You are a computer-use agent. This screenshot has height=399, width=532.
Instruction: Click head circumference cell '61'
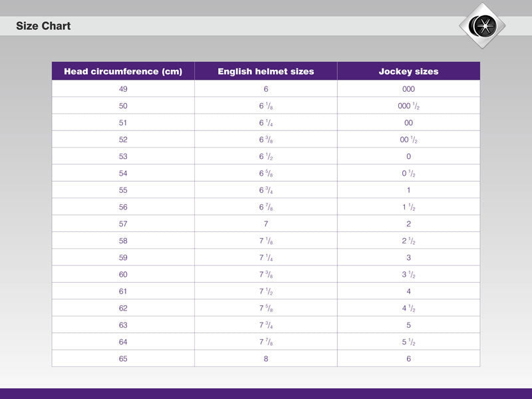tap(123, 291)
